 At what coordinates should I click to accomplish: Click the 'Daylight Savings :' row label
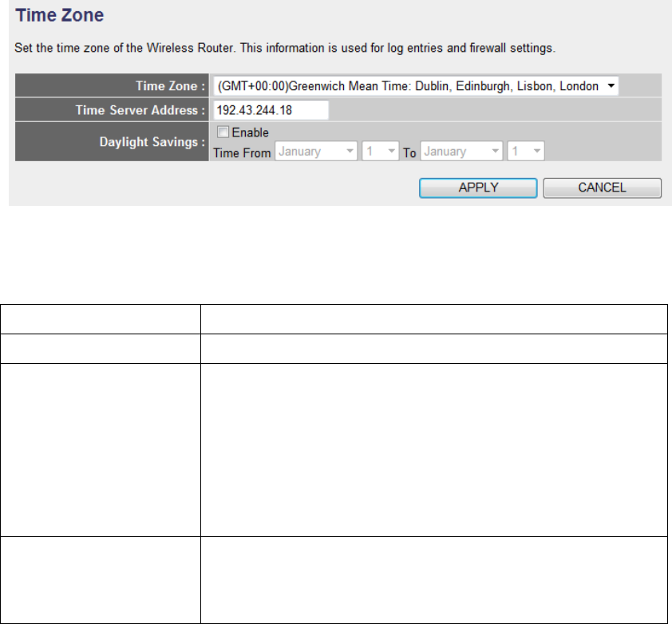tap(152, 142)
